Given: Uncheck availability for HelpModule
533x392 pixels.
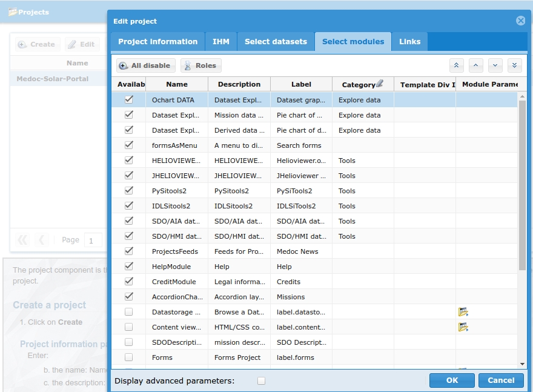Looking at the screenshot, I should pos(129,266).
